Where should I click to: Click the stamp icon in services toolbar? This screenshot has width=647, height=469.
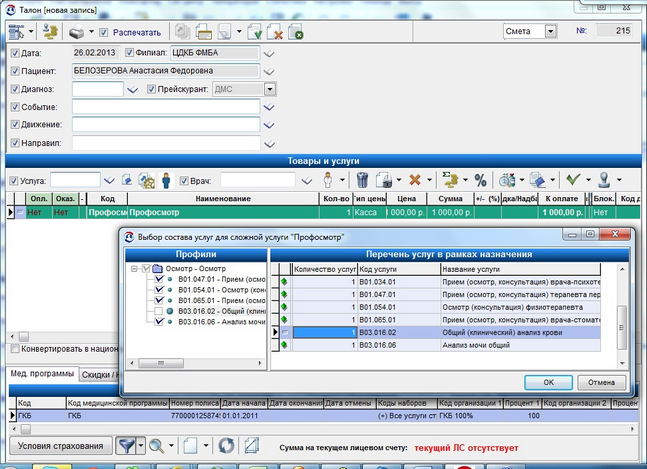(605, 180)
